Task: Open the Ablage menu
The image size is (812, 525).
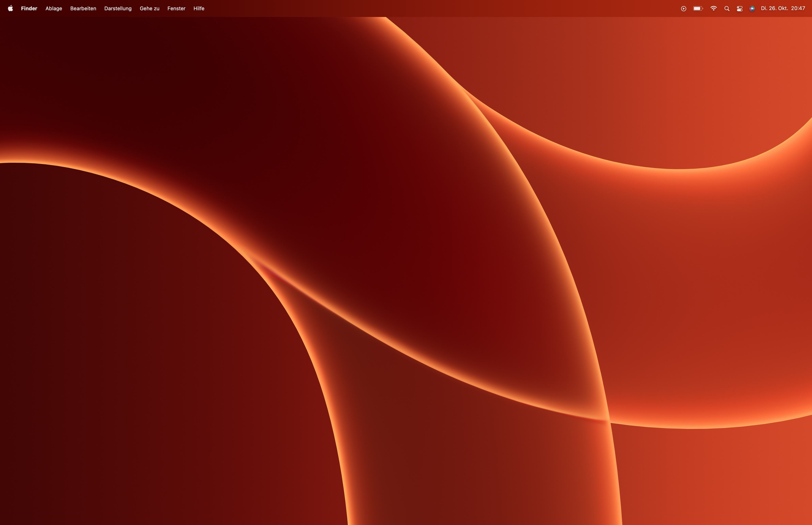Action: (x=54, y=8)
